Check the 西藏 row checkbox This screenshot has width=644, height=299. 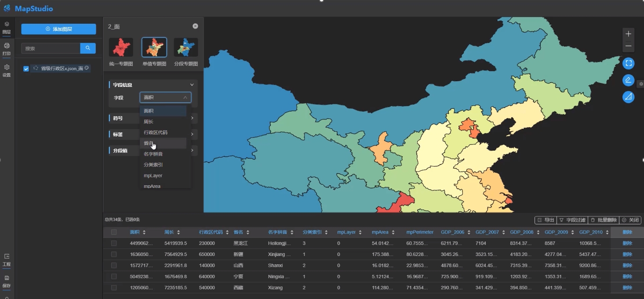(114, 288)
